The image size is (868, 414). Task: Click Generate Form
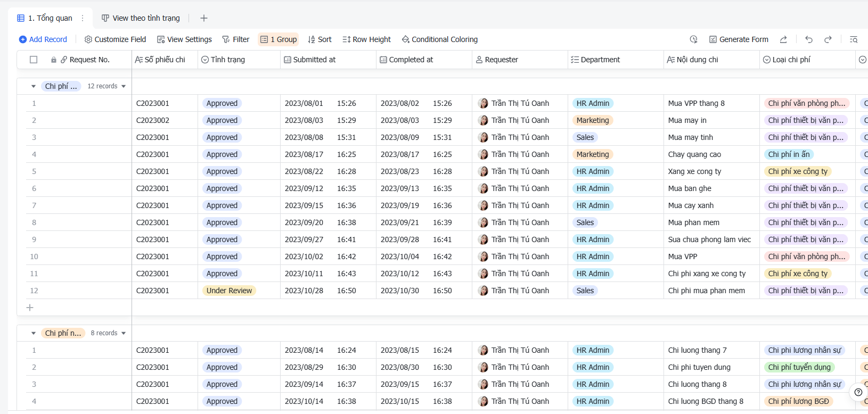coord(739,39)
